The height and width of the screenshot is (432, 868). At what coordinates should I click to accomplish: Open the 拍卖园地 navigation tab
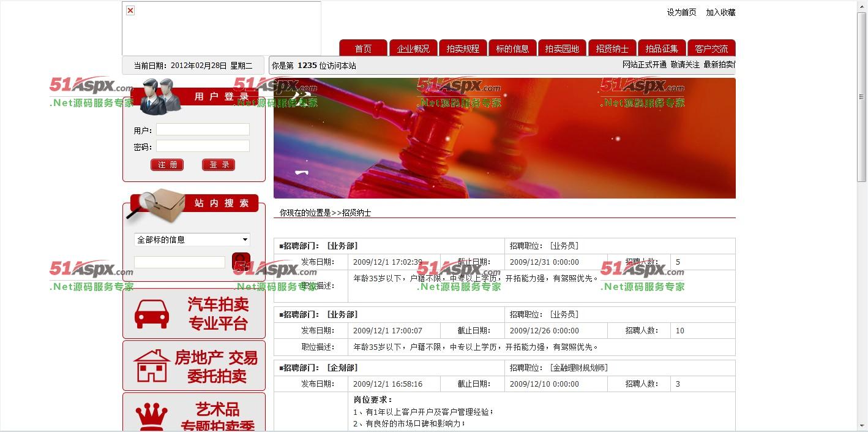(x=562, y=48)
